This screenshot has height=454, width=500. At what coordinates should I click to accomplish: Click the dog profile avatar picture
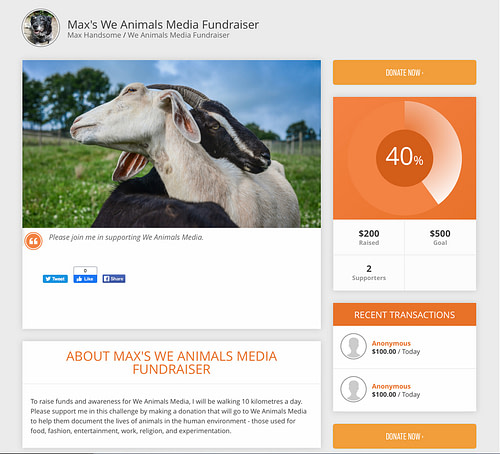(41, 27)
